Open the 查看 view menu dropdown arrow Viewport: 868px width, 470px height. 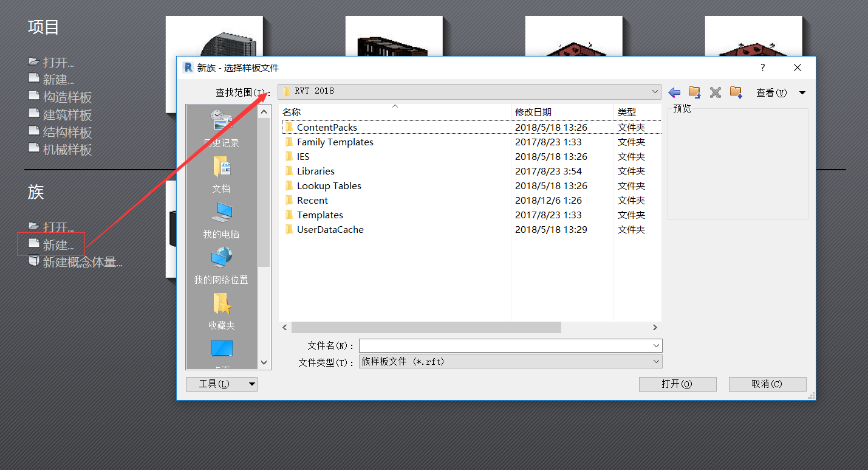pyautogui.click(x=802, y=93)
